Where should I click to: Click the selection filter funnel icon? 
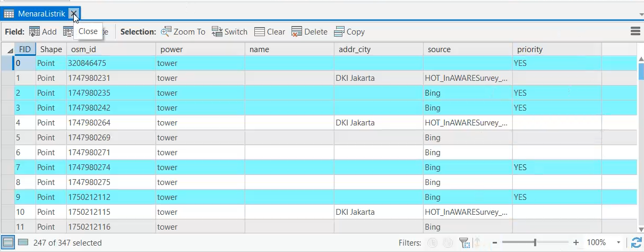click(x=463, y=243)
